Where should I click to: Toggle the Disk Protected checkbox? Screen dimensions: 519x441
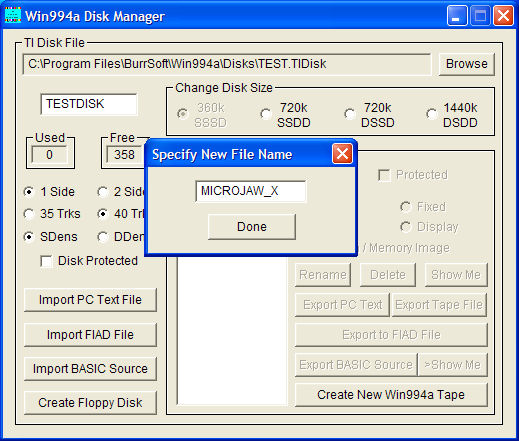coord(46,261)
